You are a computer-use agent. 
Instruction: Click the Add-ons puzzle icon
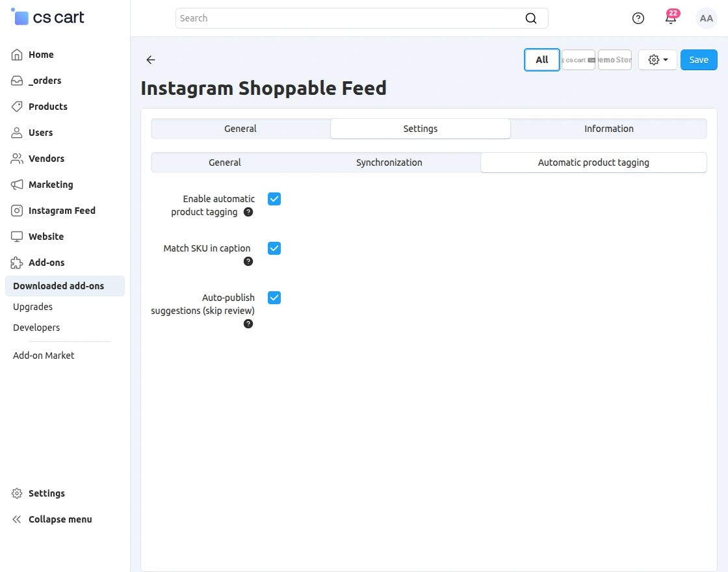17,263
